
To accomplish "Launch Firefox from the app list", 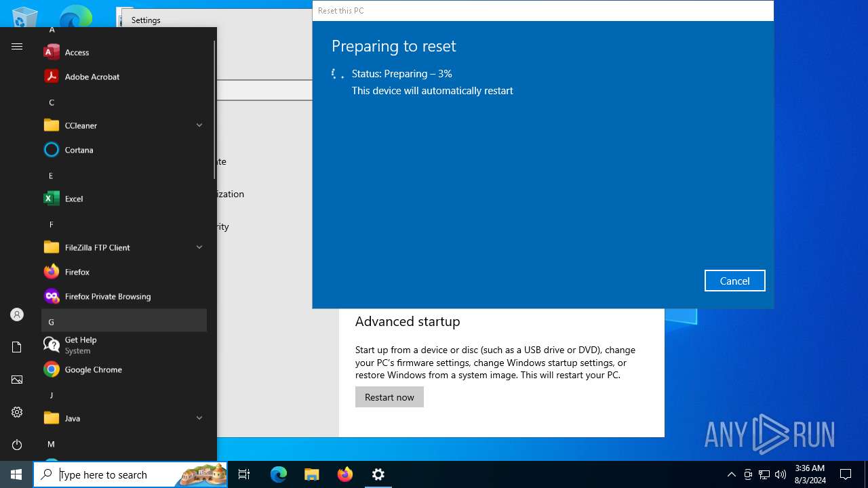I will coord(124,272).
